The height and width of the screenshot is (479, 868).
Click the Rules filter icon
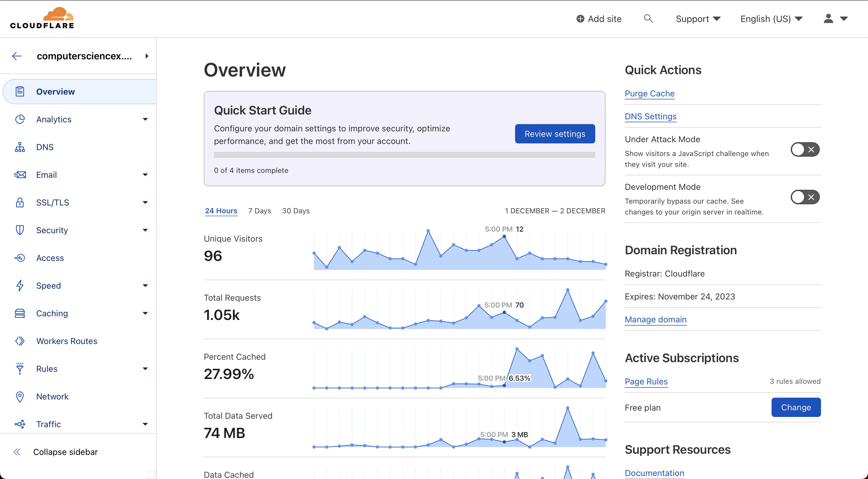(x=20, y=368)
